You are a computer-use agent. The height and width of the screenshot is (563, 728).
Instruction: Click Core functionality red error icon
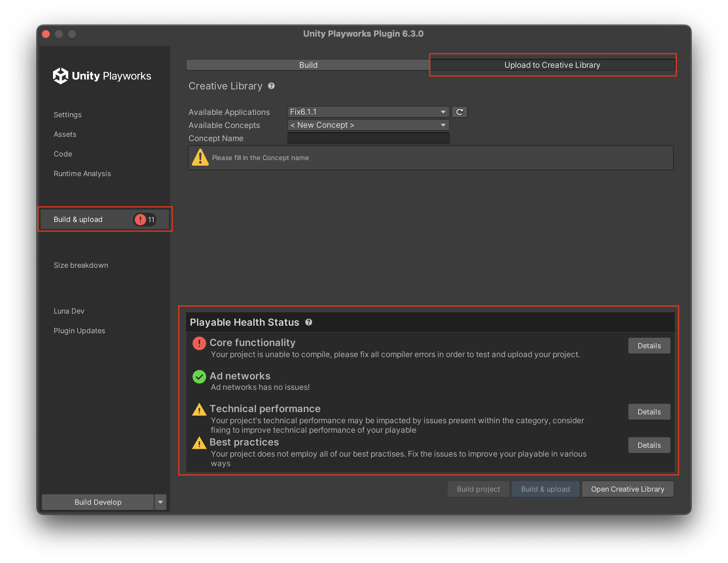199,343
